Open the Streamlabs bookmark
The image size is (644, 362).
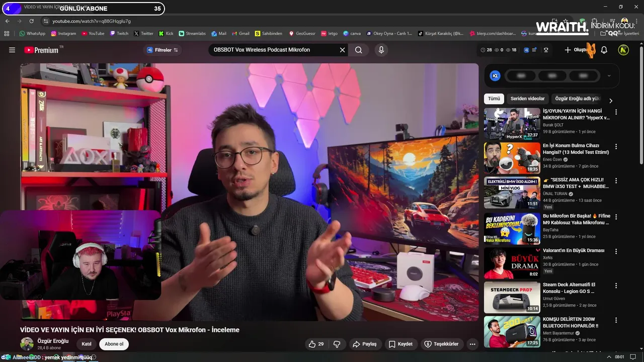coord(192,34)
